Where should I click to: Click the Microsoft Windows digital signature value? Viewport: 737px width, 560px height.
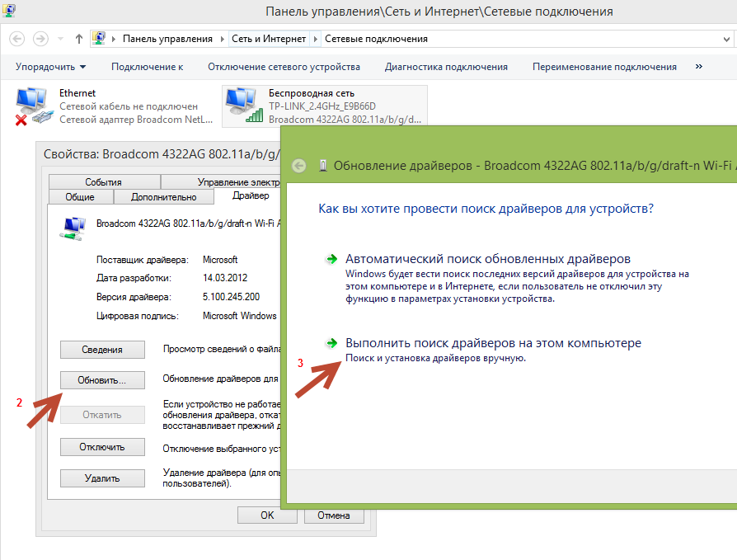coord(239,316)
